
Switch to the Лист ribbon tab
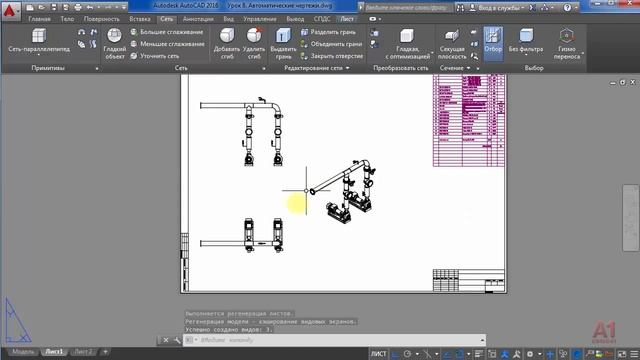[347, 19]
